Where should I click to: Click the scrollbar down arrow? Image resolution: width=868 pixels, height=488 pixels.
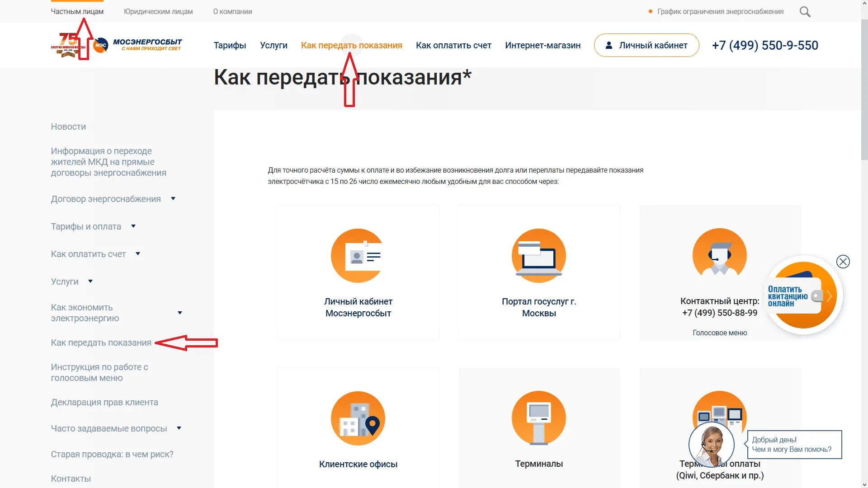[x=864, y=484]
